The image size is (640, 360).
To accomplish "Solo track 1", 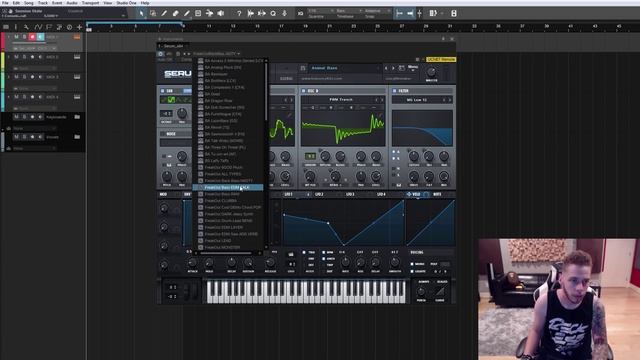I will (x=24, y=37).
